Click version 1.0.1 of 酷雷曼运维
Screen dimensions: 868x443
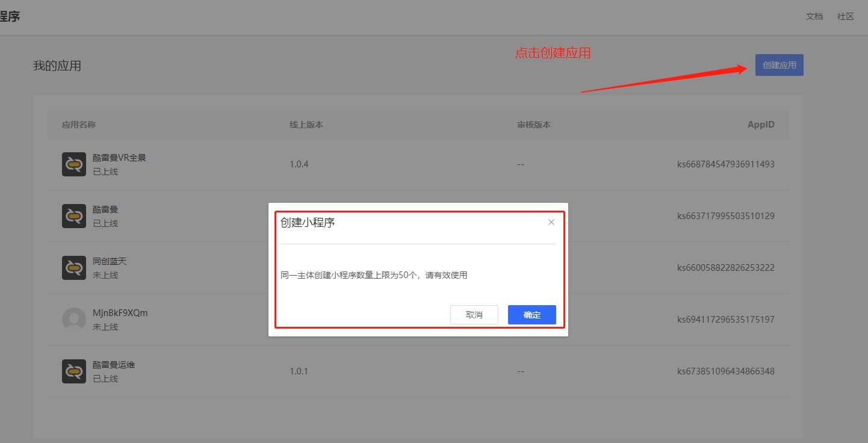(x=299, y=371)
